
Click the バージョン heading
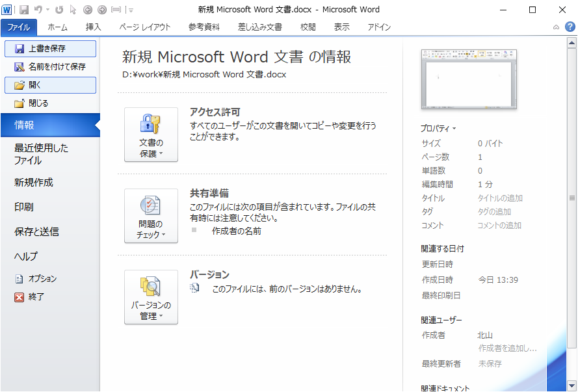(209, 275)
